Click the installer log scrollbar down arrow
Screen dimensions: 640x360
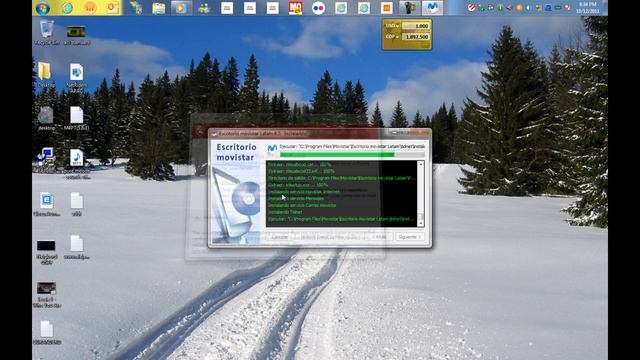pyautogui.click(x=420, y=223)
